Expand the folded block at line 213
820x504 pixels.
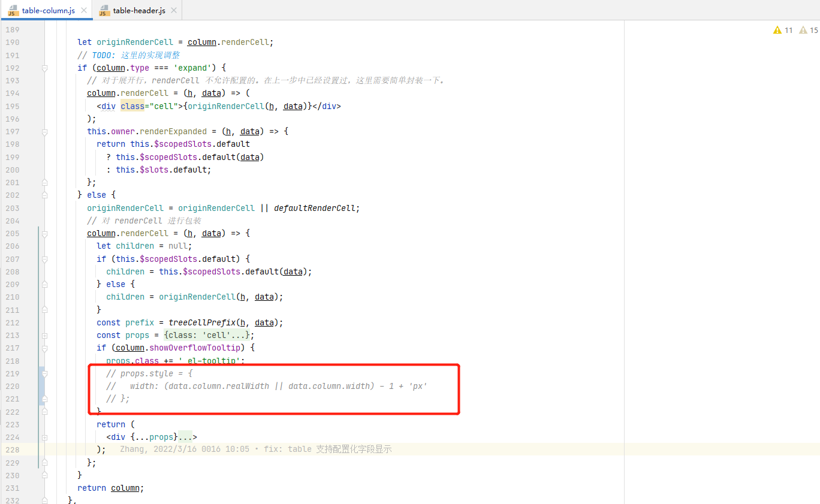[x=44, y=335]
